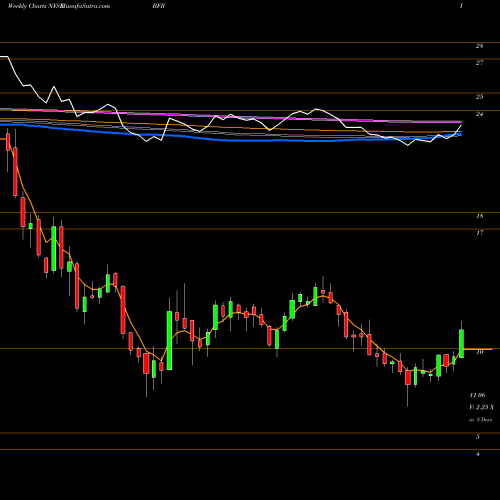The height and width of the screenshot is (500, 500).
Task: Select the 24 price axis label
Action: [x=479, y=114]
